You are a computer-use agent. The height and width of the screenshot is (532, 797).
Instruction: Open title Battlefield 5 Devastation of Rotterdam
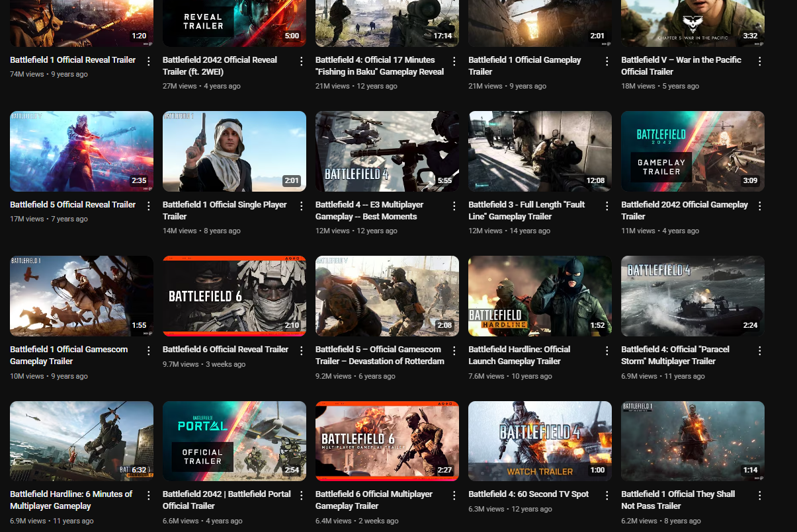[380, 355]
